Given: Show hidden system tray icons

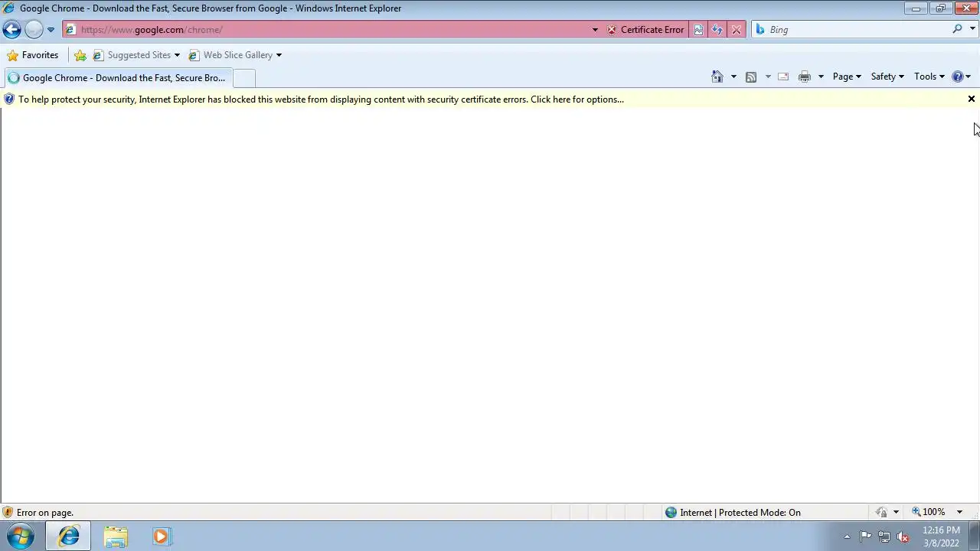Looking at the screenshot, I should point(847,536).
